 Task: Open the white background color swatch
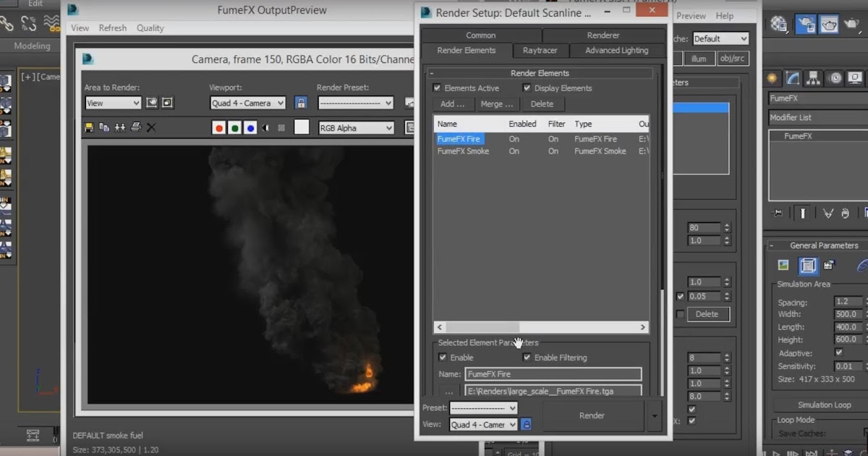tap(302, 127)
